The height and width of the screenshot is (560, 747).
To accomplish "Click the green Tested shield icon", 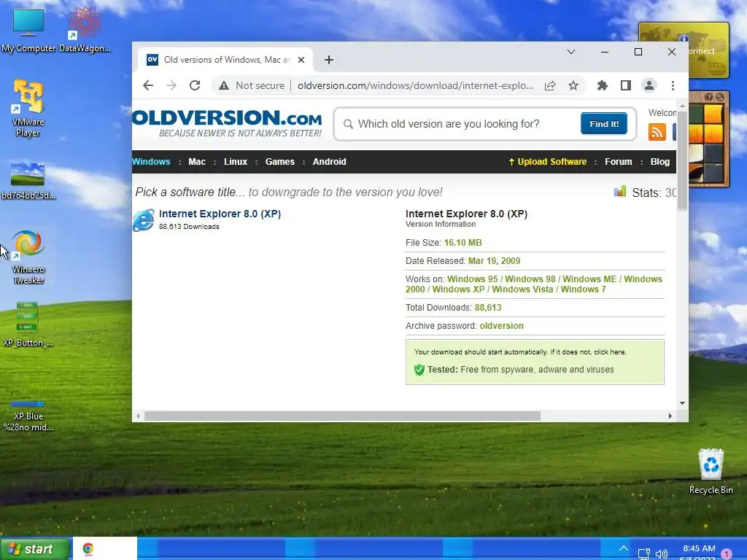I will (x=419, y=370).
